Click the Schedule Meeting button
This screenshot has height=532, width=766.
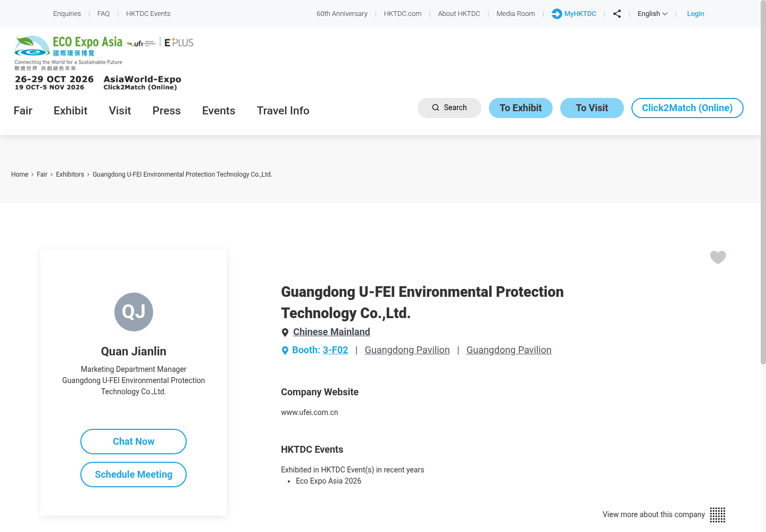point(134,475)
